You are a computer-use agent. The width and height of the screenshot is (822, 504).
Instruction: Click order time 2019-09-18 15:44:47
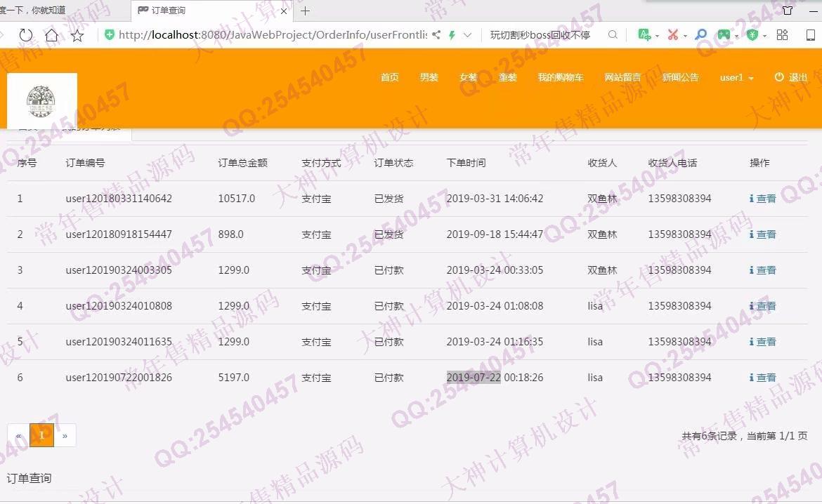tap(495, 234)
